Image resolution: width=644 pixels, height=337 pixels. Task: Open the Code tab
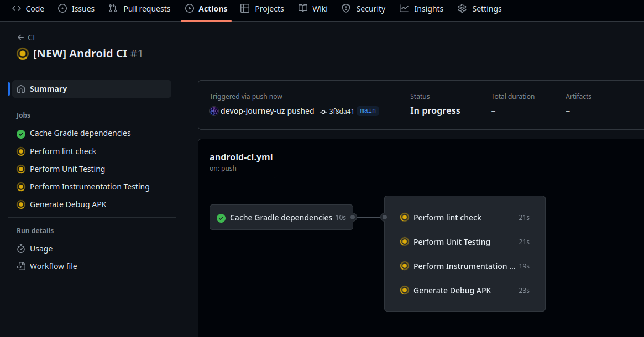pyautogui.click(x=28, y=9)
